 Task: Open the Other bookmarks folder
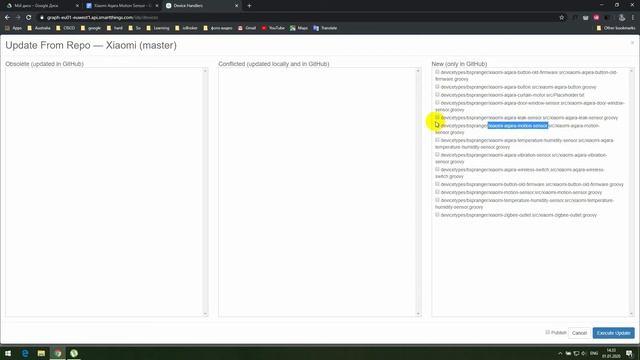click(616, 28)
